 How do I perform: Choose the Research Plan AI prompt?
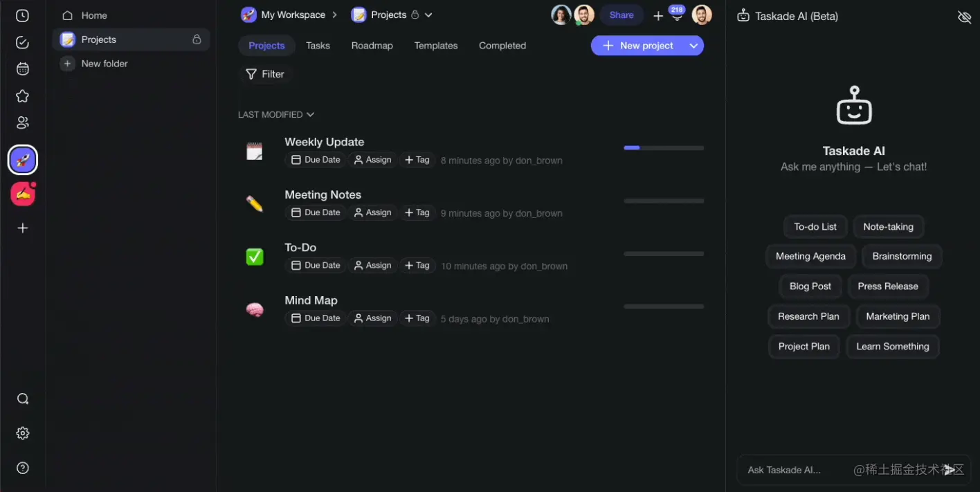click(808, 316)
